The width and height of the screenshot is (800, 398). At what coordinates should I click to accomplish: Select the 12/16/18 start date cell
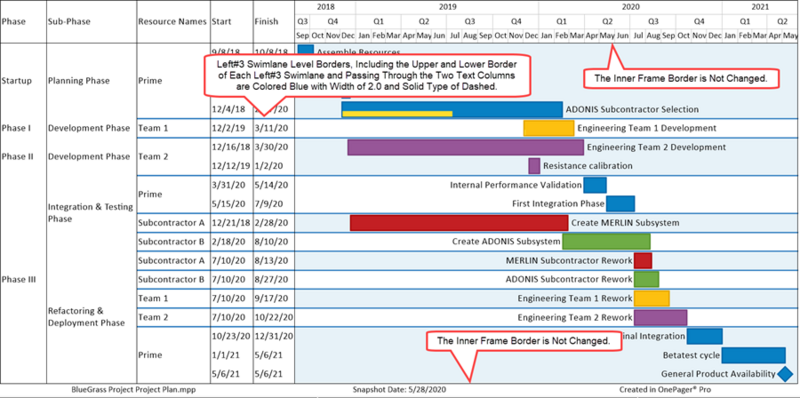pyautogui.click(x=231, y=147)
